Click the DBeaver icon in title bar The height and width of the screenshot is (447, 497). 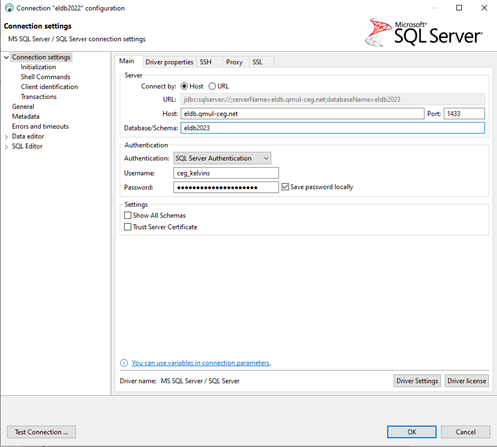tap(9, 8)
